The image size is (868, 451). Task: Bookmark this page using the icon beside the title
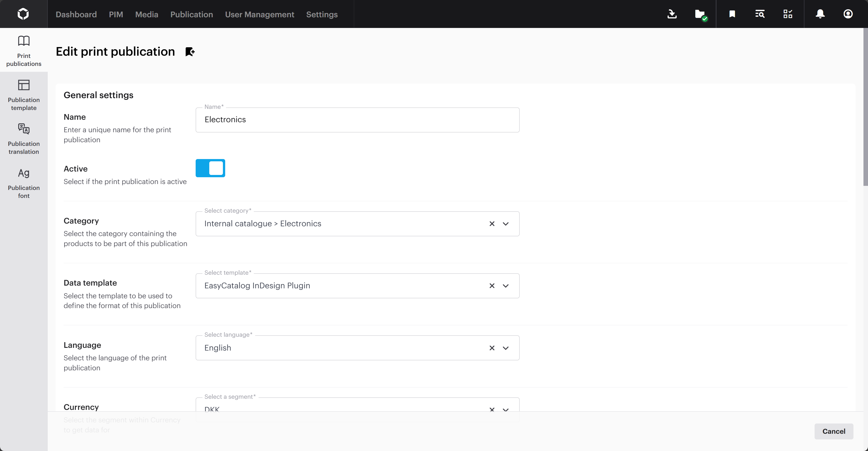click(189, 52)
